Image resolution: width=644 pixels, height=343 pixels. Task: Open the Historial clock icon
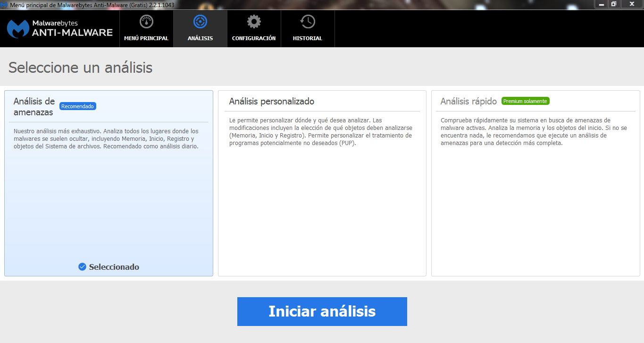click(x=308, y=22)
